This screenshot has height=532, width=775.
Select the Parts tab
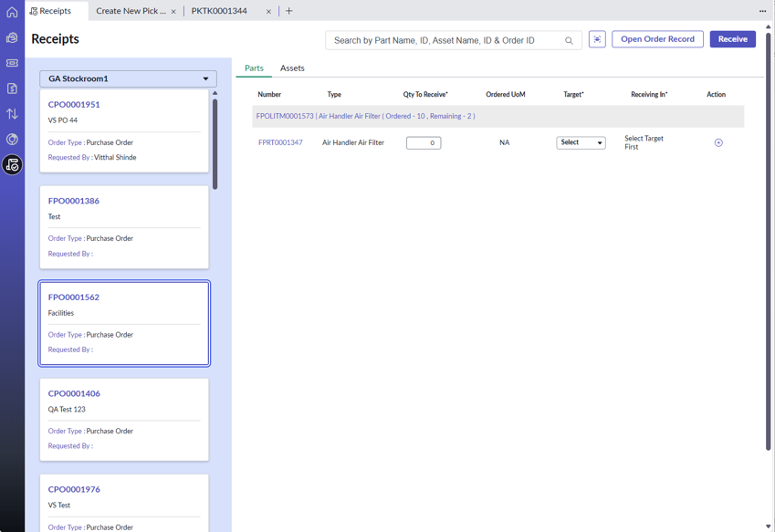[254, 68]
